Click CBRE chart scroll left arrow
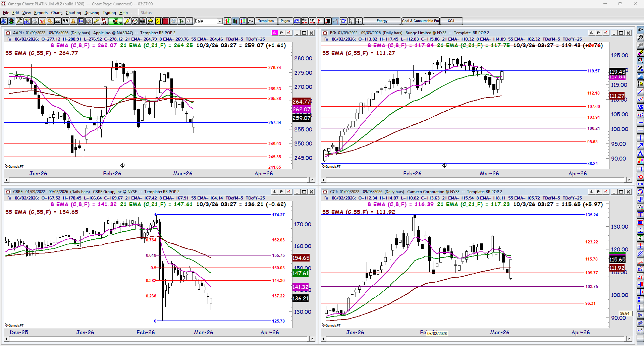644x346 pixels. click(7, 339)
